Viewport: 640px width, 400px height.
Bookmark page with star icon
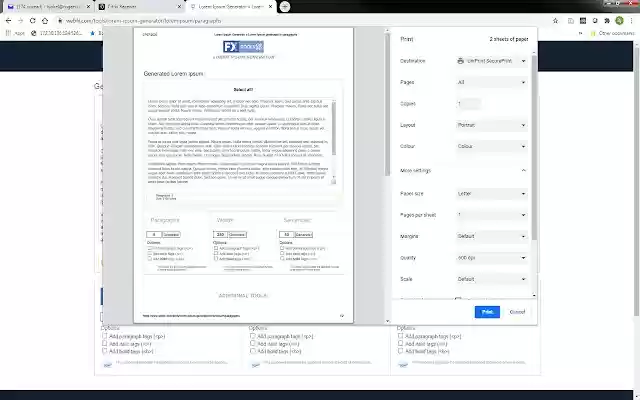[x=556, y=20]
